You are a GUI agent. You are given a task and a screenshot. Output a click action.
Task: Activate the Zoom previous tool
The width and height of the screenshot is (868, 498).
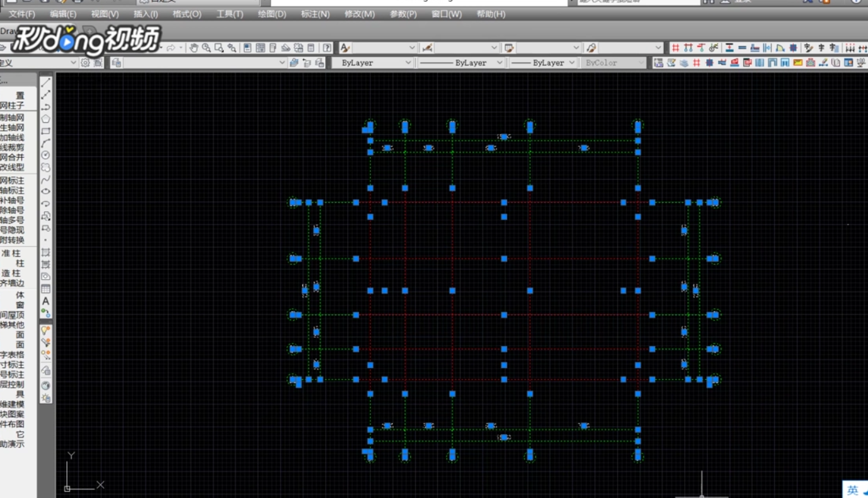(x=232, y=47)
